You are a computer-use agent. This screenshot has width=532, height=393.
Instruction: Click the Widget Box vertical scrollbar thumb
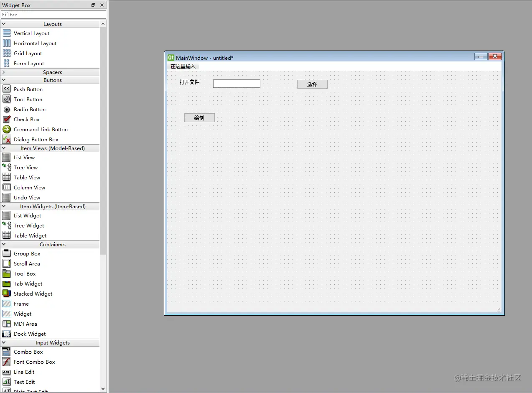coord(103,141)
